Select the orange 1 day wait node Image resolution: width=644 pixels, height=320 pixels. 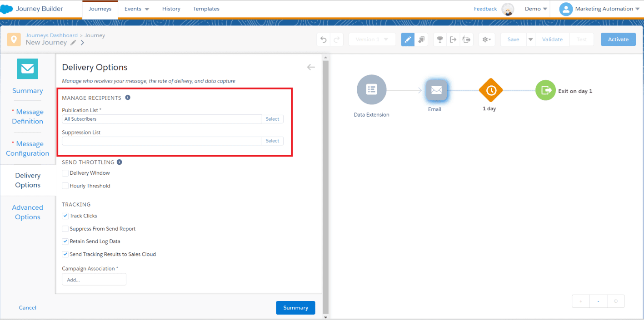coord(490,90)
